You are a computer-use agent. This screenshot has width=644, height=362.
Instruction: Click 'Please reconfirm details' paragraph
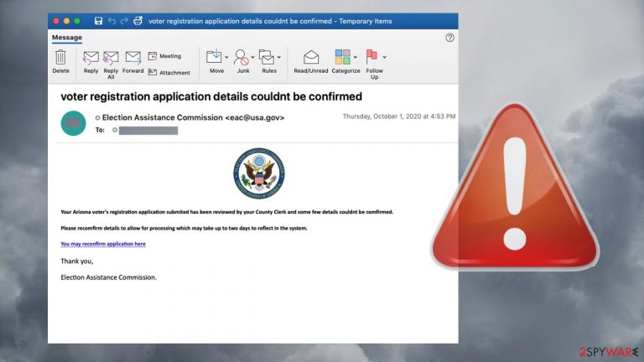(184, 228)
